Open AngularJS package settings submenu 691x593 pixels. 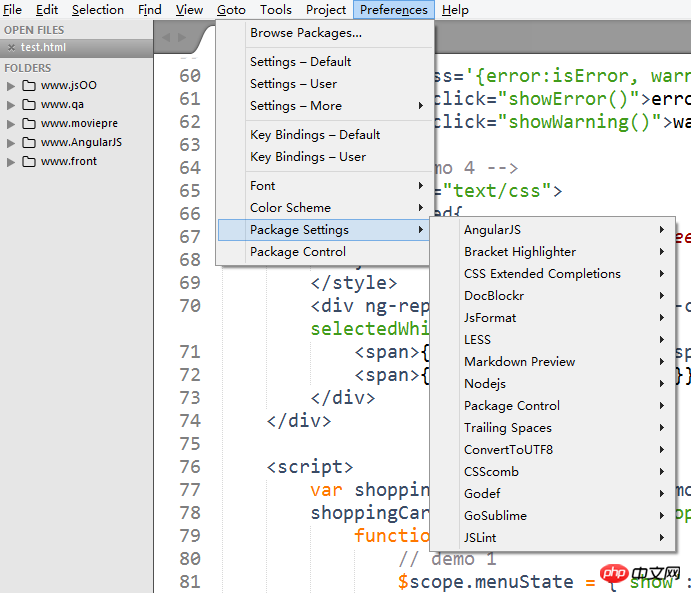(552, 230)
